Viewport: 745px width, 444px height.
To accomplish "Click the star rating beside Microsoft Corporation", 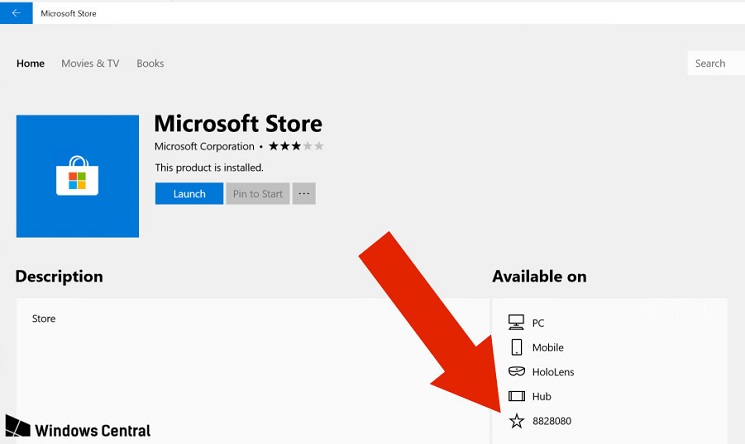I will [x=295, y=147].
